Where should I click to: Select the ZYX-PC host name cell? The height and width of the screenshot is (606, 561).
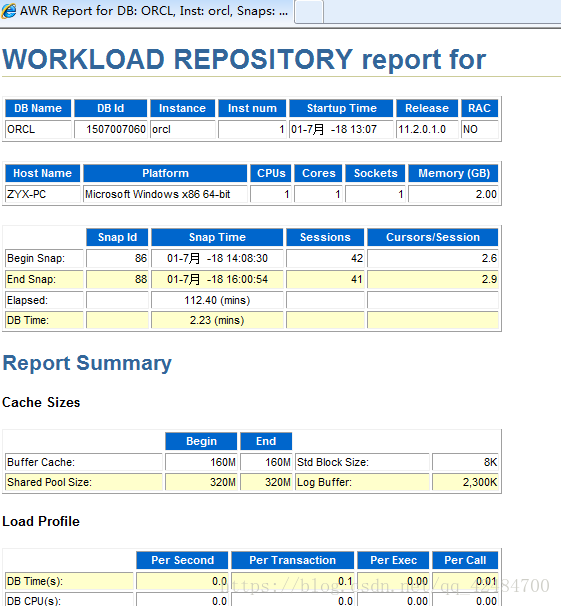[x=42, y=194]
